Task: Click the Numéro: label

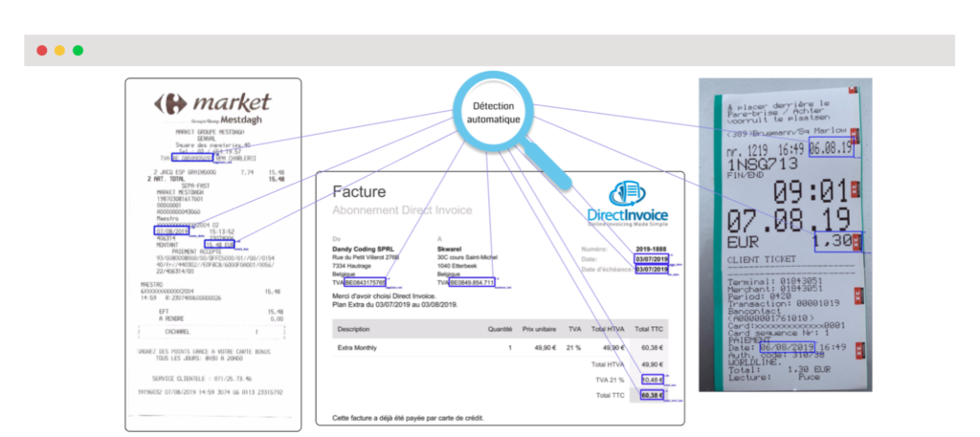Action: pyautogui.click(x=594, y=249)
